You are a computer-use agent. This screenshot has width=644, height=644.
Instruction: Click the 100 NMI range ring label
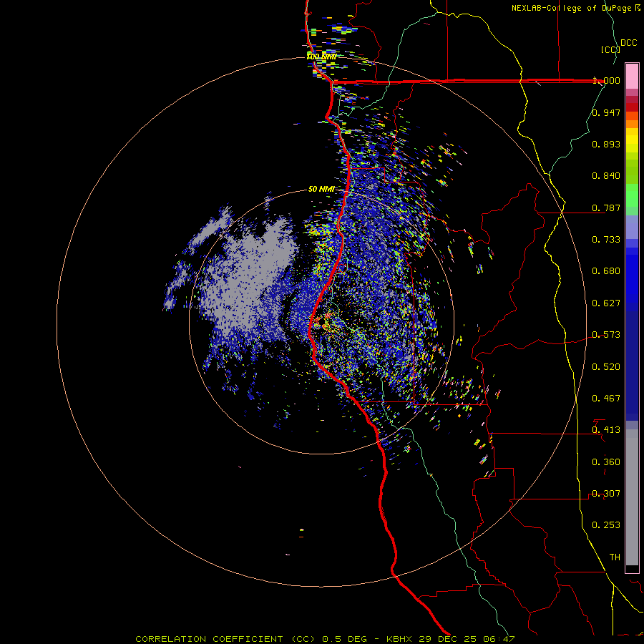coord(321,57)
